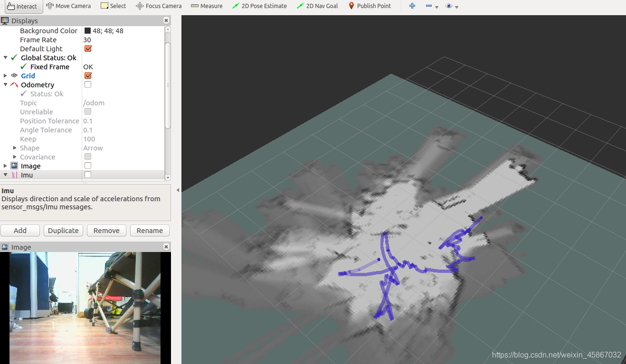Screen dimensions: 626x364
Task: Select the 2D Nav Goal tool
Action: [x=317, y=6]
